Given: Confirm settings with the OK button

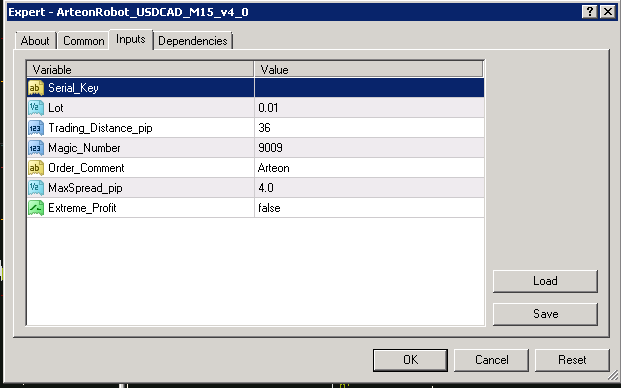Looking at the screenshot, I should (x=410, y=360).
